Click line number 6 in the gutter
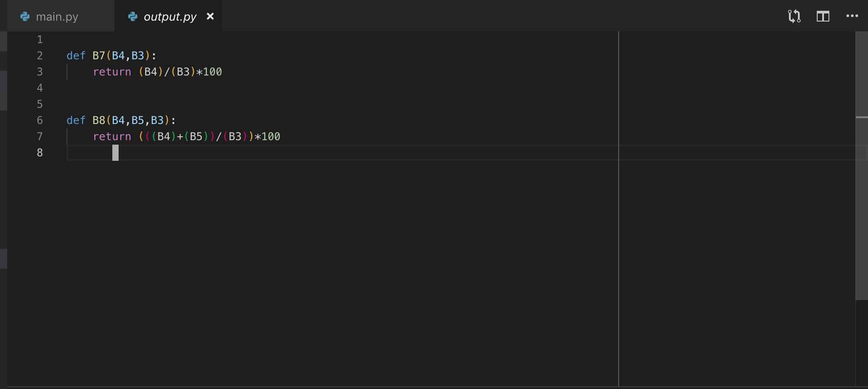868x389 pixels. click(40, 120)
